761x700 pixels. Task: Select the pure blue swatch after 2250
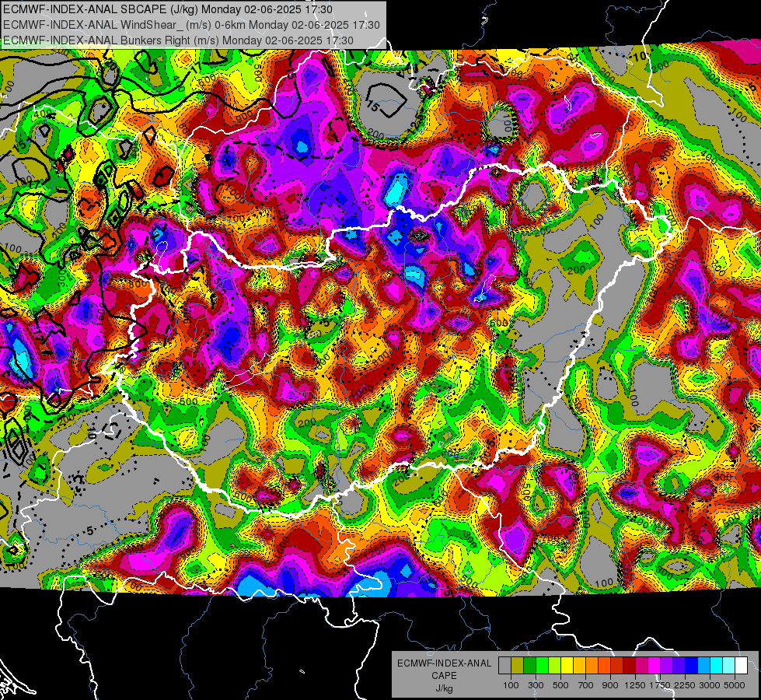click(692, 666)
